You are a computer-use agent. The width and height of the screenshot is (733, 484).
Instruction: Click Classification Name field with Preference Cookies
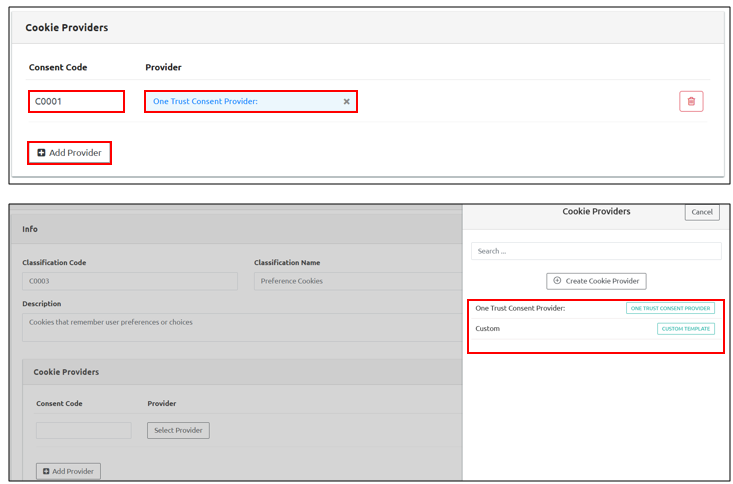(356, 281)
